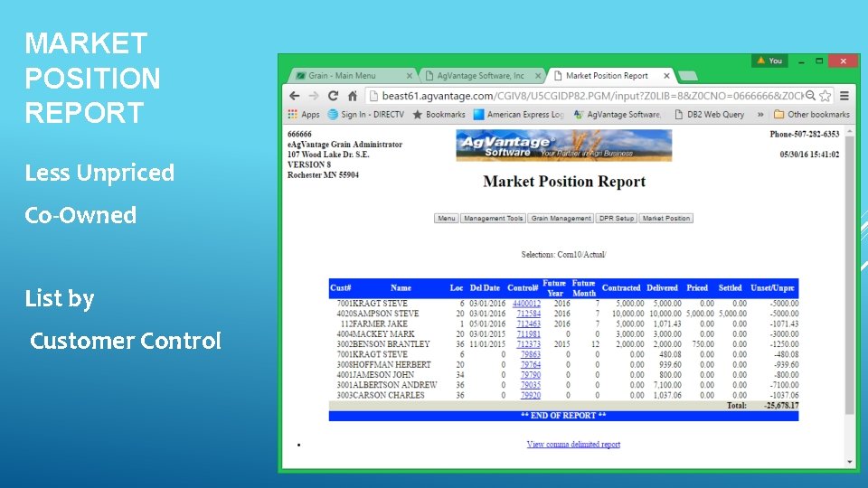868x488 pixels.
Task: Click the Market Position button
Action: [x=666, y=219]
